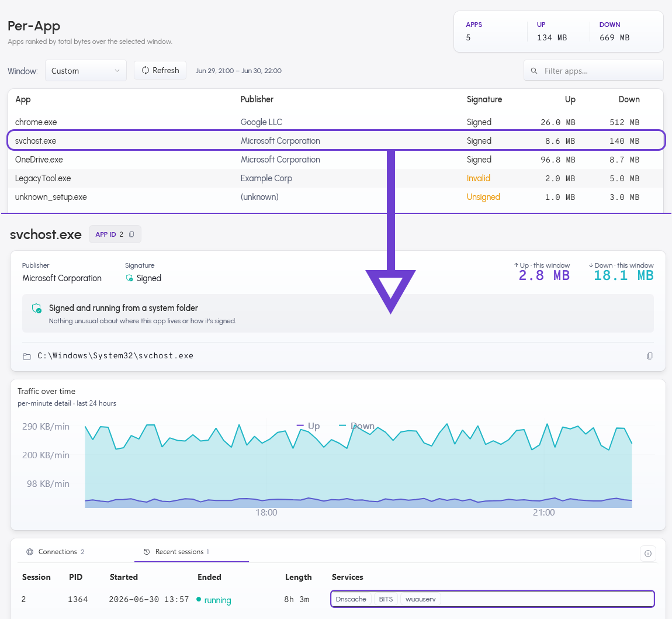Sort by the Signature column header
The image size is (672, 619).
click(484, 99)
